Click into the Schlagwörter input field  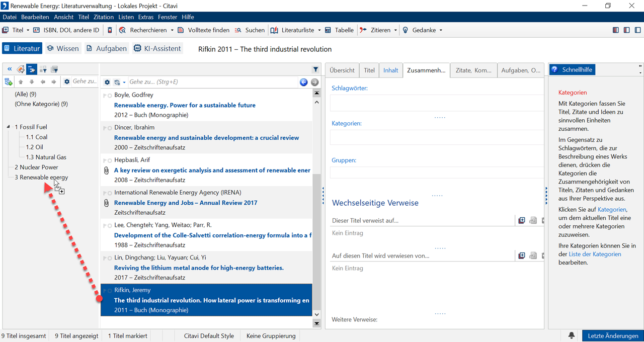pos(436,103)
